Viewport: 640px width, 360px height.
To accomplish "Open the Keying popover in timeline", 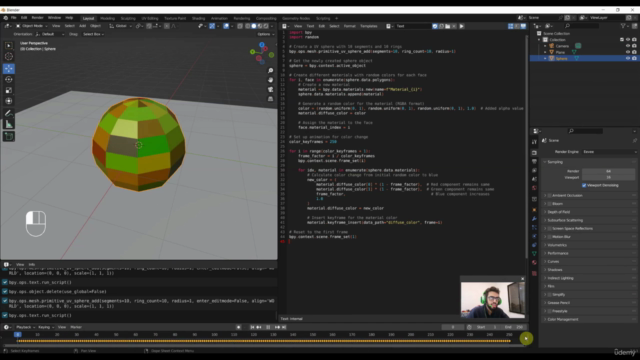I will coord(46,327).
